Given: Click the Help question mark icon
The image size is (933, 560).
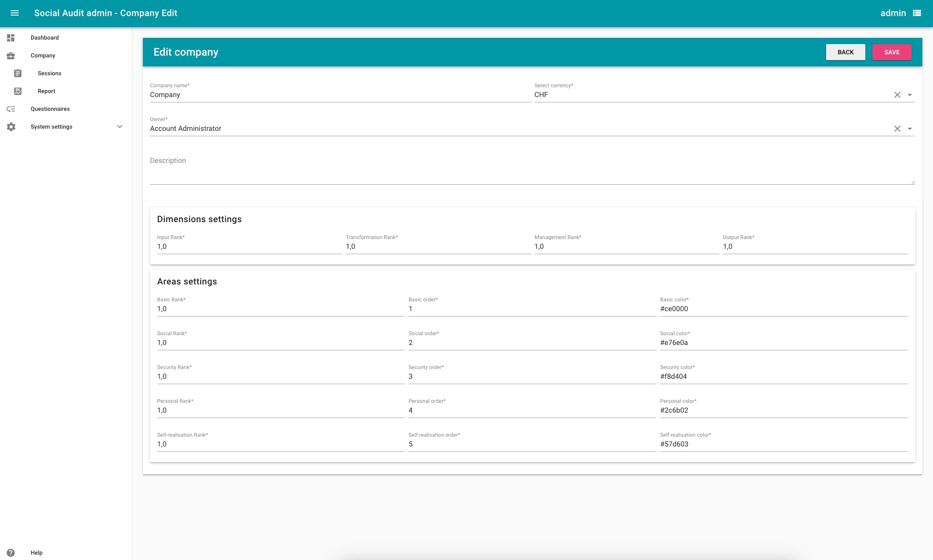Looking at the screenshot, I should pos(11,552).
